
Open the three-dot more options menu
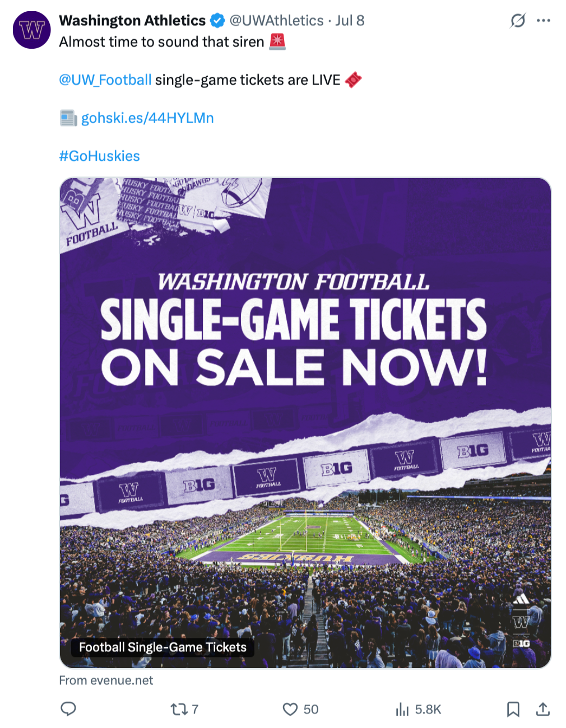(543, 21)
